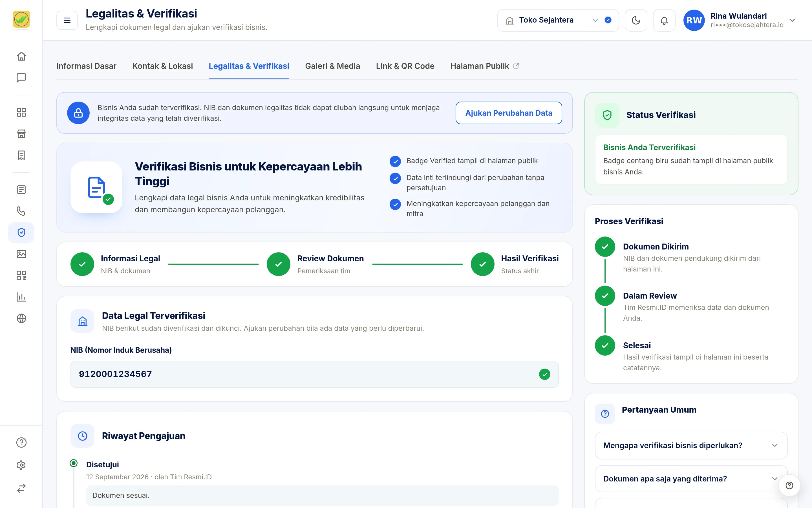Open the Toko Sejahtera business dropdown
This screenshot has height=508, width=812.
point(558,21)
